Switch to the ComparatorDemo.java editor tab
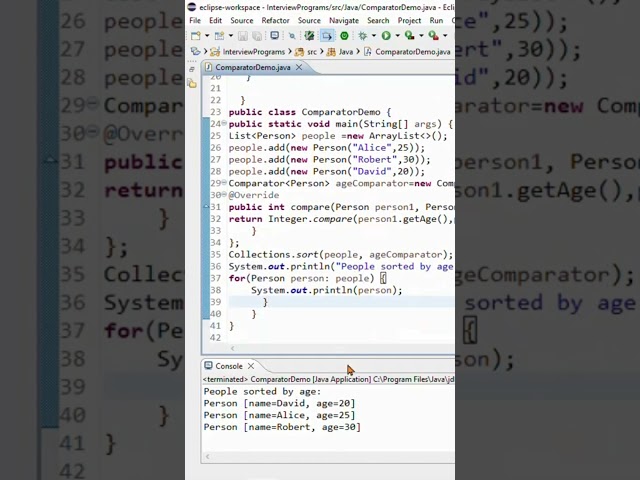This screenshot has width=640, height=480. tap(253, 67)
